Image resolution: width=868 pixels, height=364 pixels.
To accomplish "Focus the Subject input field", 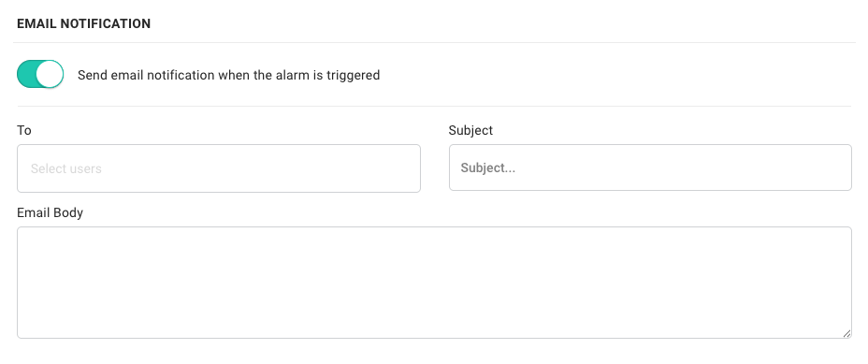I will coord(650,167).
